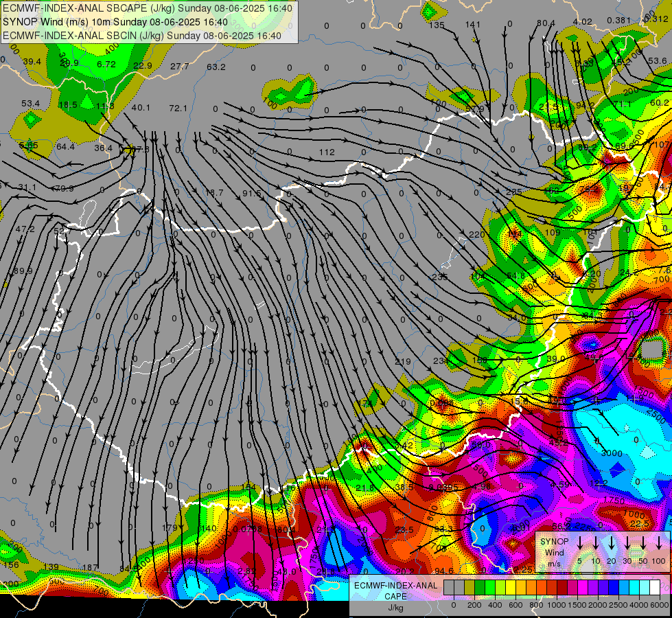The width and height of the screenshot is (672, 618).
Task: Click the map value 39.4
Action: [x=32, y=62]
